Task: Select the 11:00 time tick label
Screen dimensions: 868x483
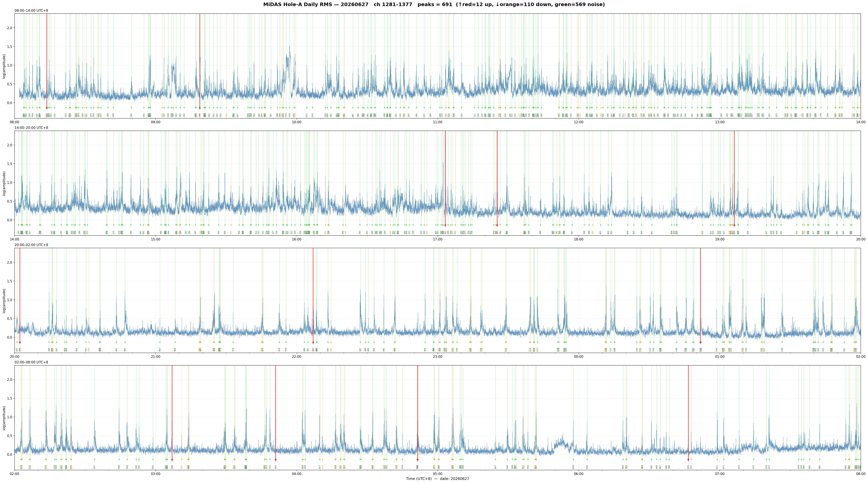Action: click(438, 122)
